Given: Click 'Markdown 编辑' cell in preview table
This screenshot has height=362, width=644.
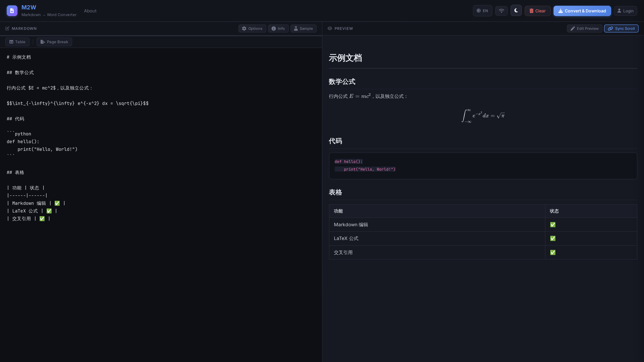Looking at the screenshot, I should pyautogui.click(x=437, y=225).
